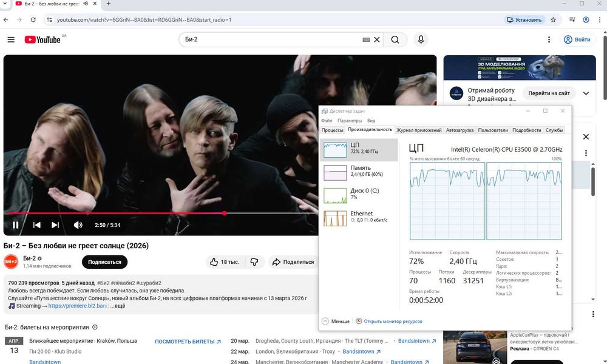The height and width of the screenshot is (364, 607).
Task: Open the on-screen keyboard in search box
Action: coord(366,39)
